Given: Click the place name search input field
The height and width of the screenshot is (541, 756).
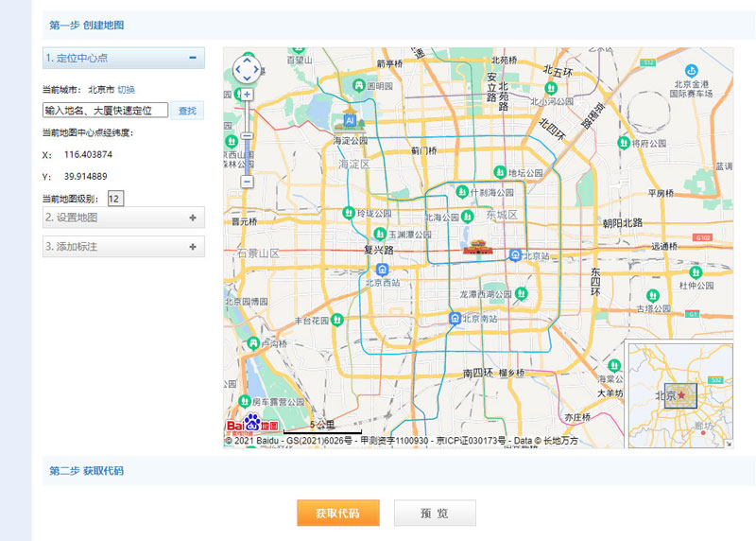Looking at the screenshot, I should pos(105,111).
